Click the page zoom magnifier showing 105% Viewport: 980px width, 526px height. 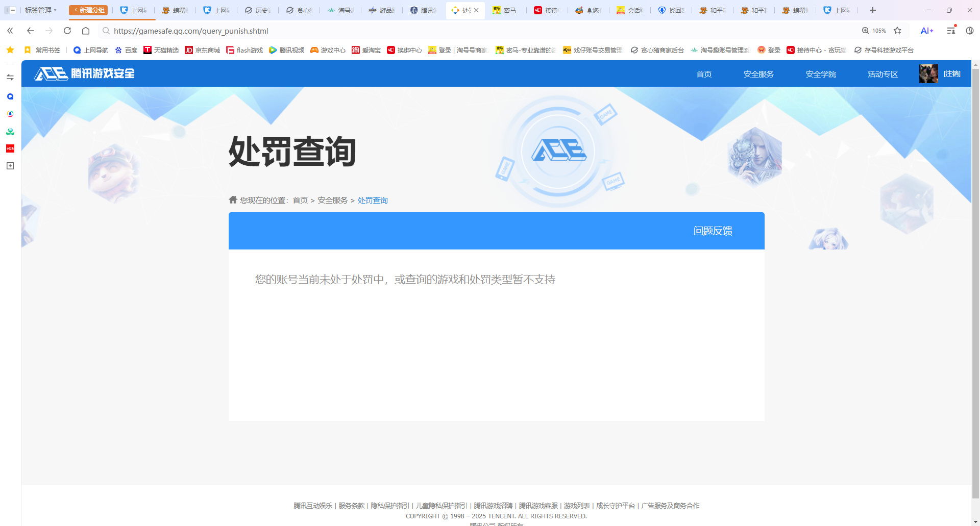pos(874,31)
